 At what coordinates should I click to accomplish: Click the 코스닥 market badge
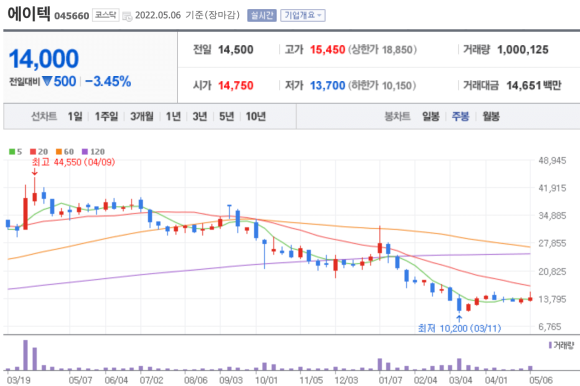[x=105, y=15]
